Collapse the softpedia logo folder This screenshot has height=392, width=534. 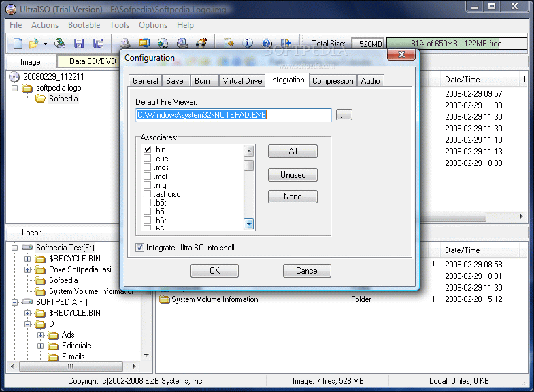coord(14,88)
